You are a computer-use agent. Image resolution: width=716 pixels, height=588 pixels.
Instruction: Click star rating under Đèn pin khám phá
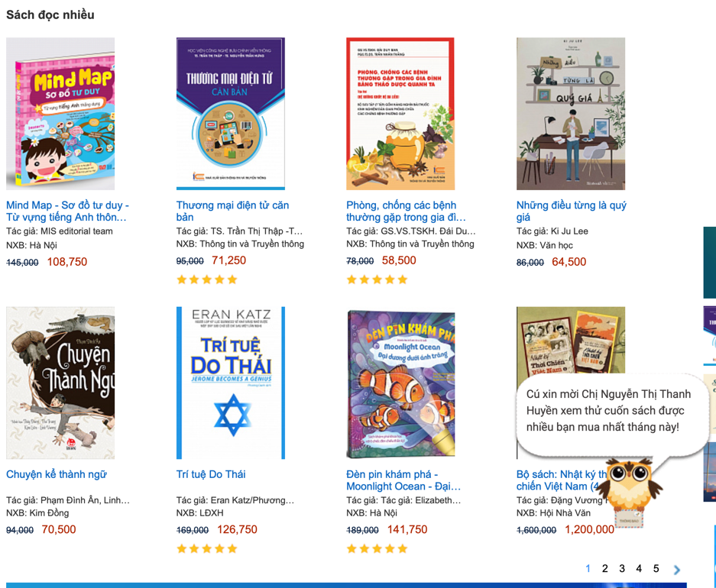click(x=377, y=549)
